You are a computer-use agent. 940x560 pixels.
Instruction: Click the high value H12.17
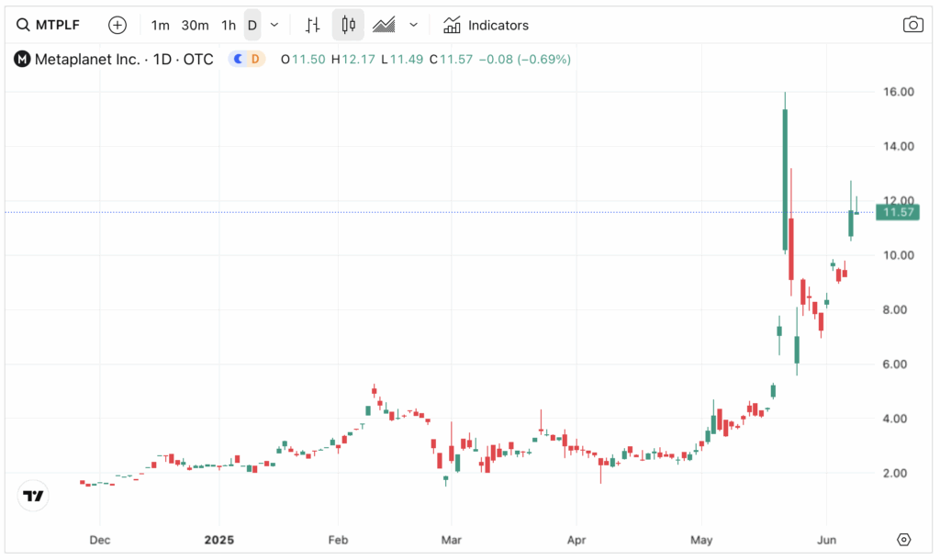pyautogui.click(x=353, y=60)
